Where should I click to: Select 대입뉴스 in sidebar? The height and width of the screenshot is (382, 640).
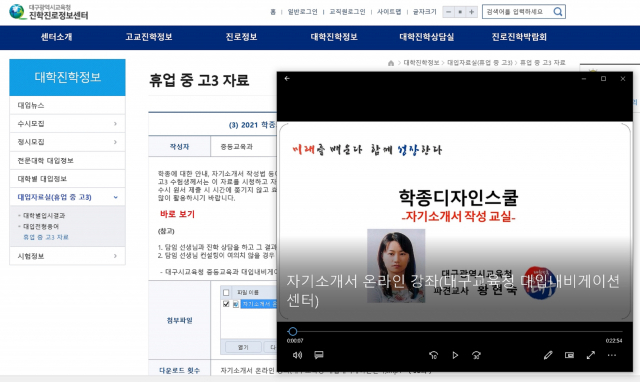(x=67, y=105)
